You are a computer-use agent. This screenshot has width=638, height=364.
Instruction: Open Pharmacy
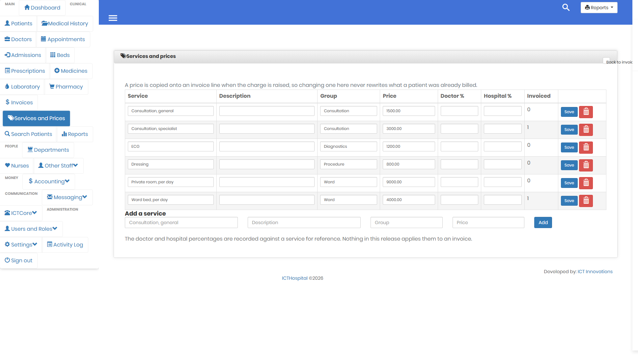[x=66, y=87]
